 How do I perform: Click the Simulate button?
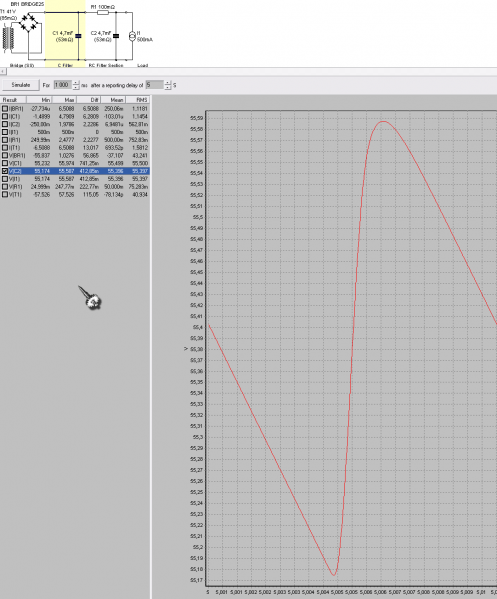pos(21,85)
